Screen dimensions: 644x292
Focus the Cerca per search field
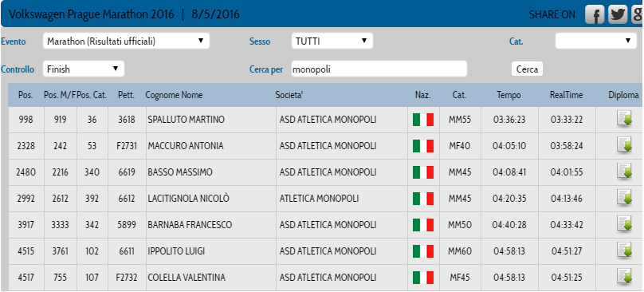379,69
